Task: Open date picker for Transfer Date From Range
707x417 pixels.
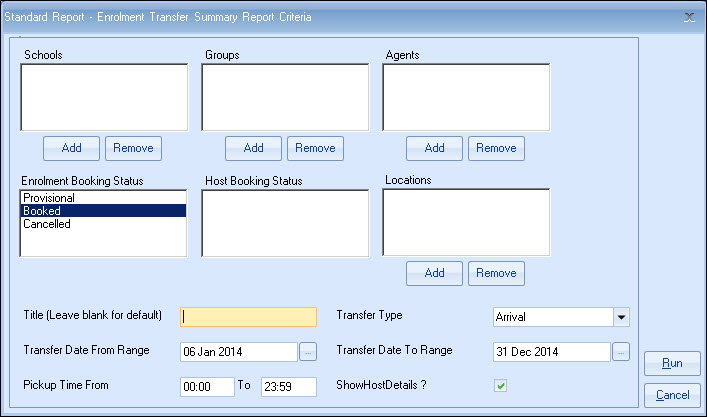Action: [307, 351]
